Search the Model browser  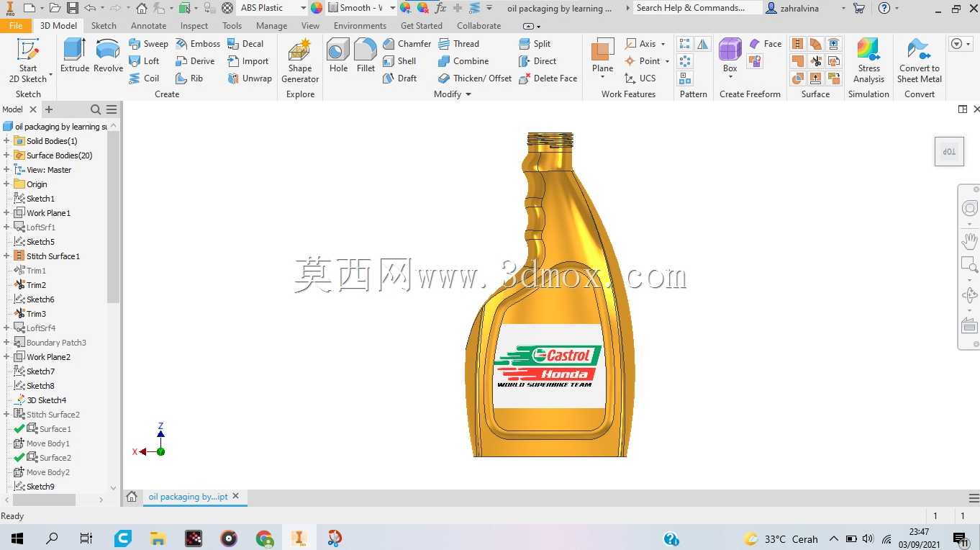(96, 109)
